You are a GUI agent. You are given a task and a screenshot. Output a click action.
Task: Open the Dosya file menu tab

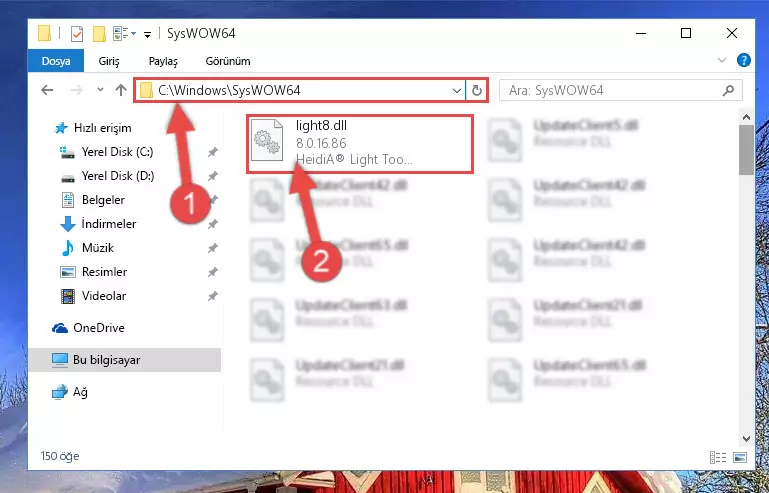[56, 61]
